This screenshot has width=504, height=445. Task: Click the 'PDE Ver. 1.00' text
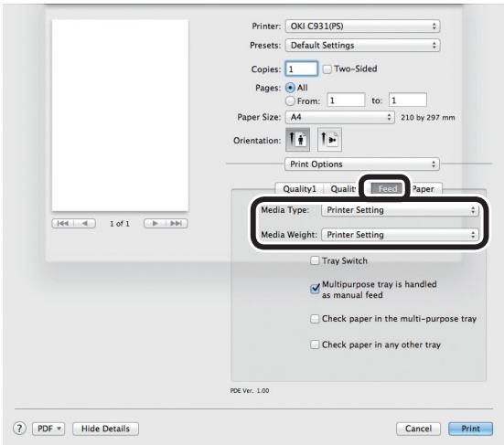click(250, 390)
